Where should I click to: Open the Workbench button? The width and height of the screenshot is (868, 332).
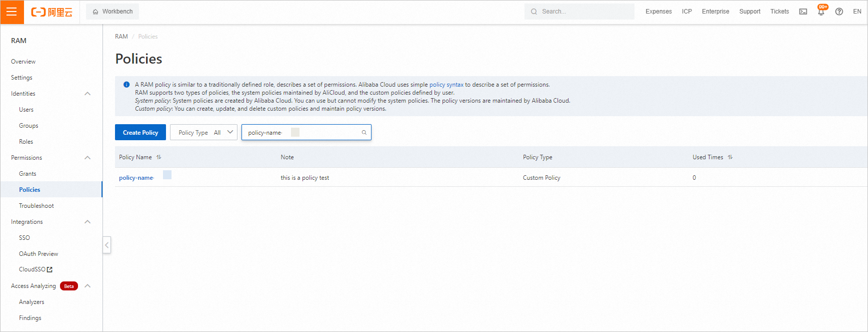pyautogui.click(x=112, y=12)
